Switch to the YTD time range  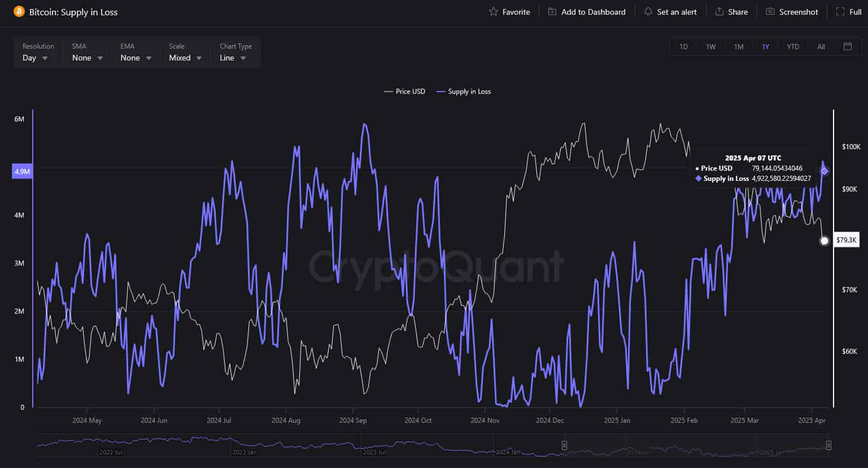point(793,46)
